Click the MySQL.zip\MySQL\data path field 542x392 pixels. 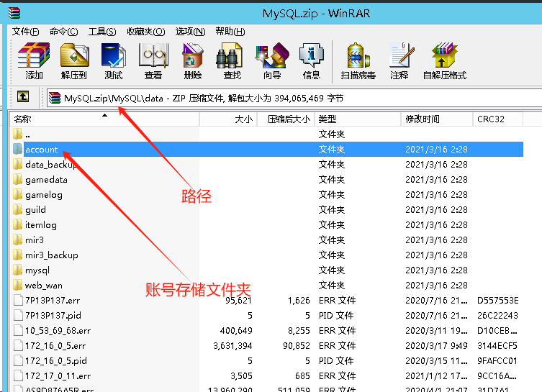click(x=294, y=98)
